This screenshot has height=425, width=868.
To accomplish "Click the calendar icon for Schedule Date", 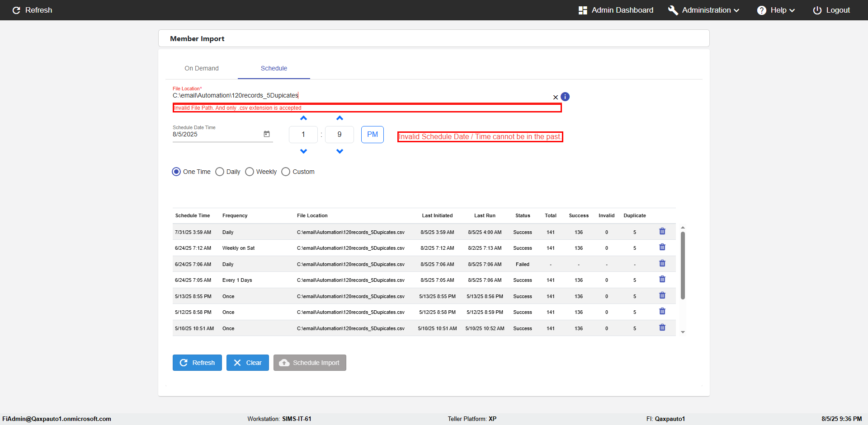I will point(267,134).
